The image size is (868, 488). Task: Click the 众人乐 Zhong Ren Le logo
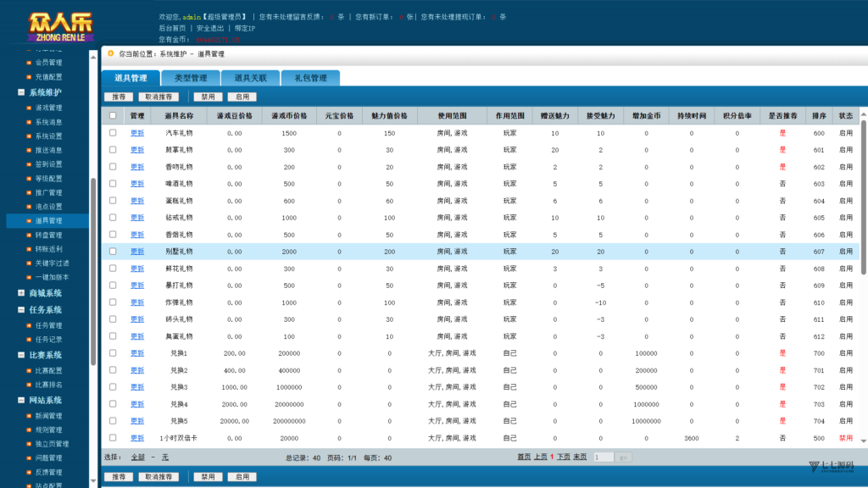60,28
